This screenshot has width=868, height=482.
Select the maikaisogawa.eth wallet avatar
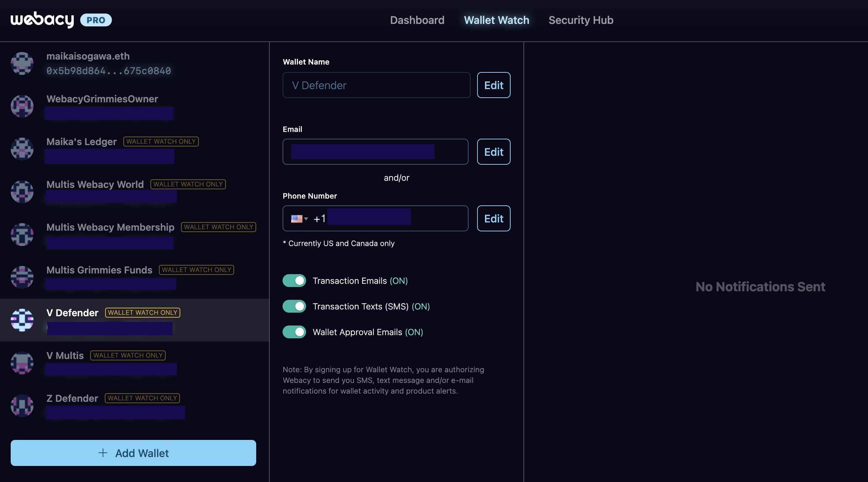(x=22, y=63)
